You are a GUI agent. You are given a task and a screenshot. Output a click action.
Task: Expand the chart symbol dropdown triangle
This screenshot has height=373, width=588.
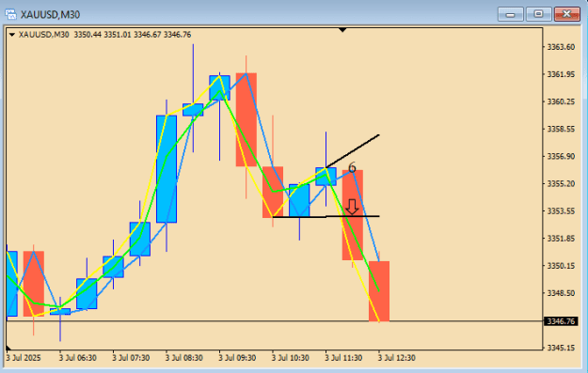point(11,35)
